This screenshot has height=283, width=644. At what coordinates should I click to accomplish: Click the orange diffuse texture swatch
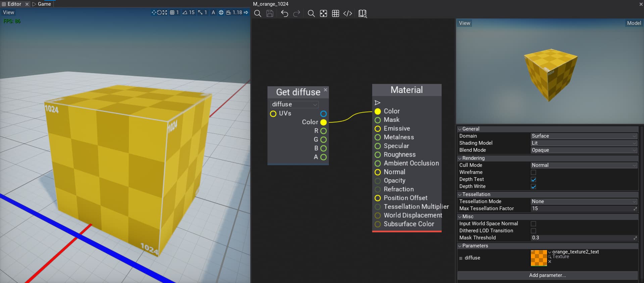(x=539, y=258)
